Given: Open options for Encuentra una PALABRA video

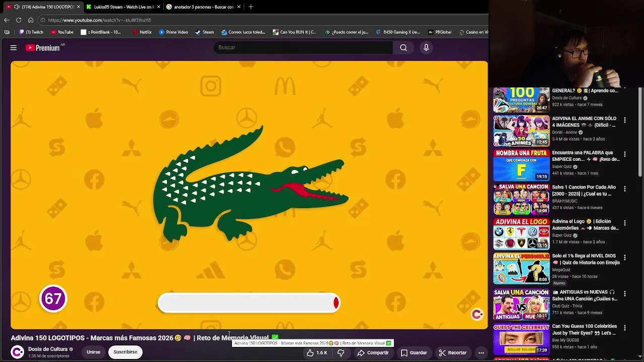Looking at the screenshot, I should pyautogui.click(x=624, y=155).
